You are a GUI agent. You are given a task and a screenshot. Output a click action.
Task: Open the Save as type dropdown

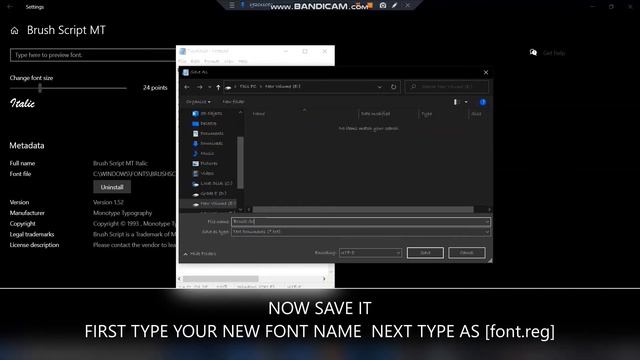360,231
